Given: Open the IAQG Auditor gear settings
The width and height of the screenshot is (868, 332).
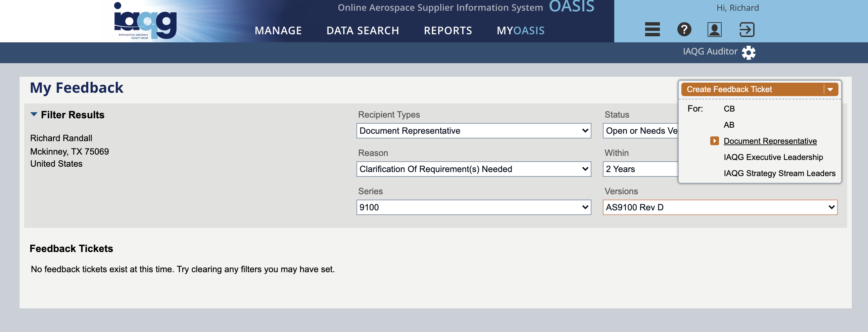Looking at the screenshot, I should [749, 52].
